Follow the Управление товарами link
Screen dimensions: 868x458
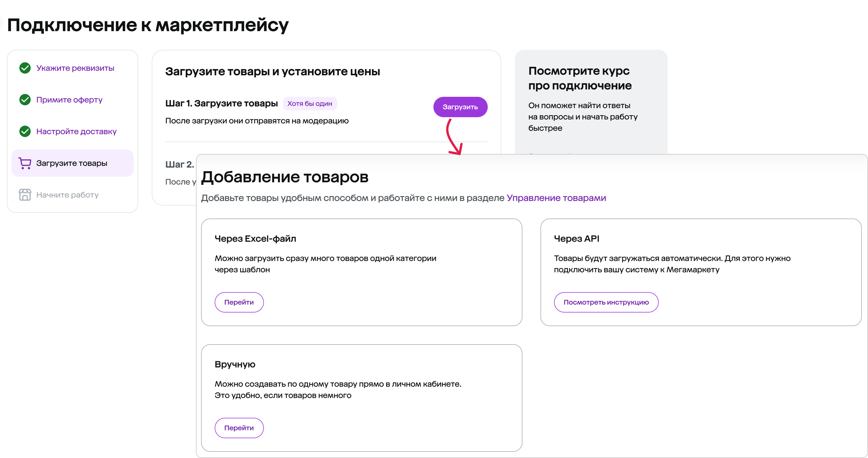pos(556,198)
